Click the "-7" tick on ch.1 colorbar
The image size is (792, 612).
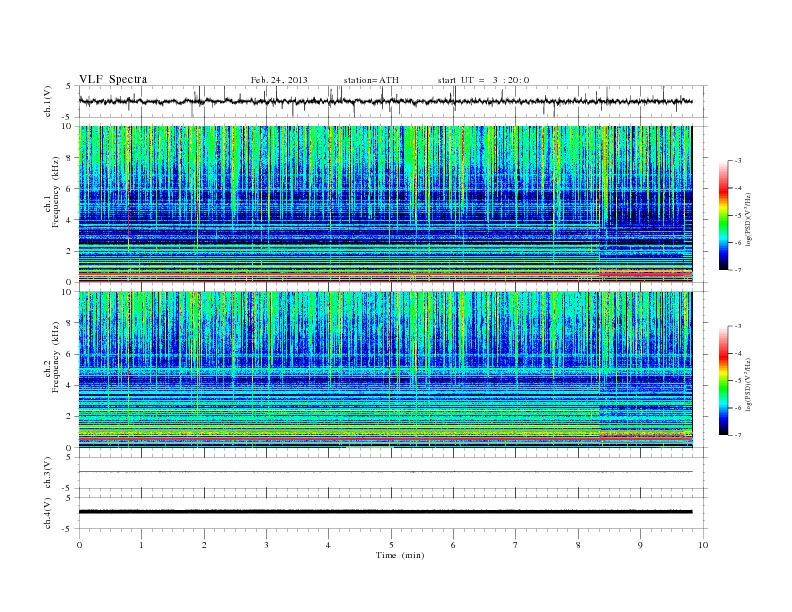click(738, 270)
